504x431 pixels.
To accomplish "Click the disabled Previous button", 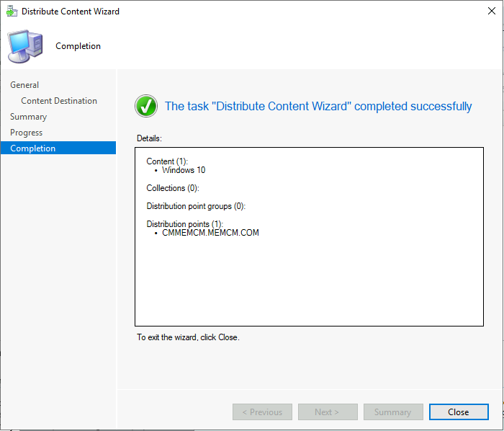I will pos(262,412).
